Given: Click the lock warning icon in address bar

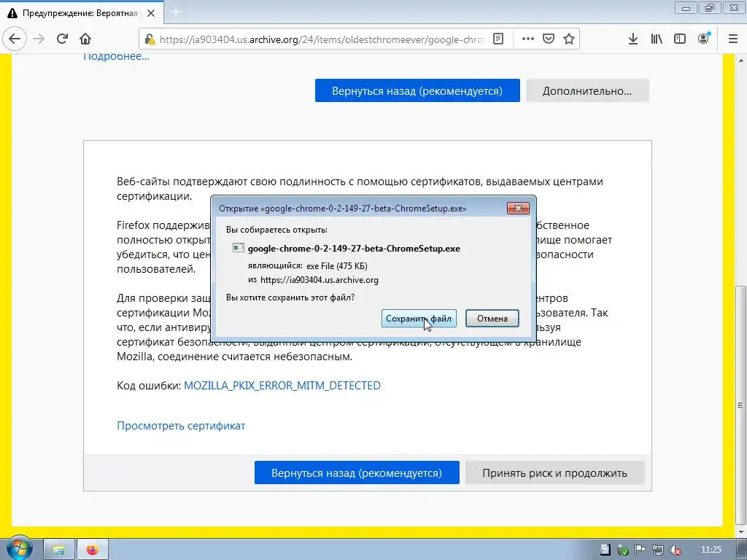Looking at the screenshot, I should [150, 39].
